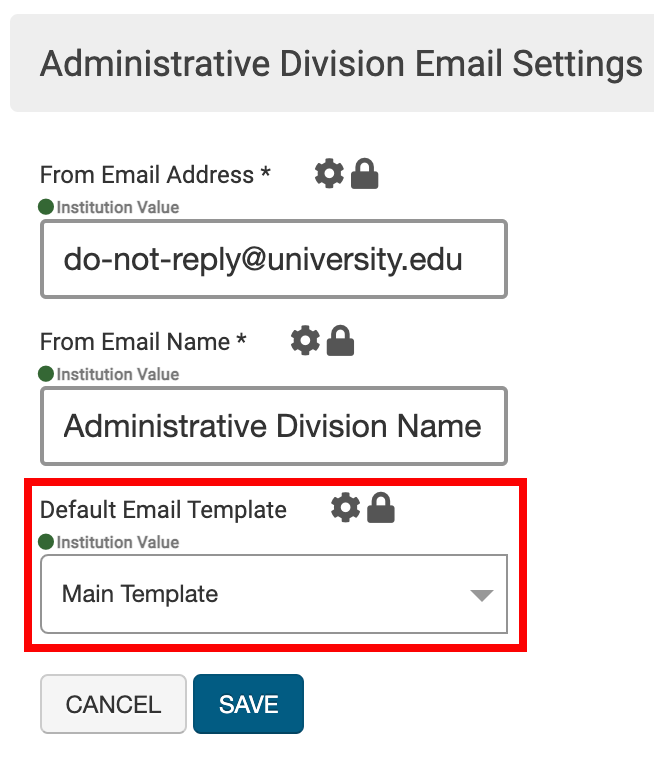The image size is (654, 762).
Task: Expand the dropdown arrow beside Main Template
Action: tap(482, 595)
